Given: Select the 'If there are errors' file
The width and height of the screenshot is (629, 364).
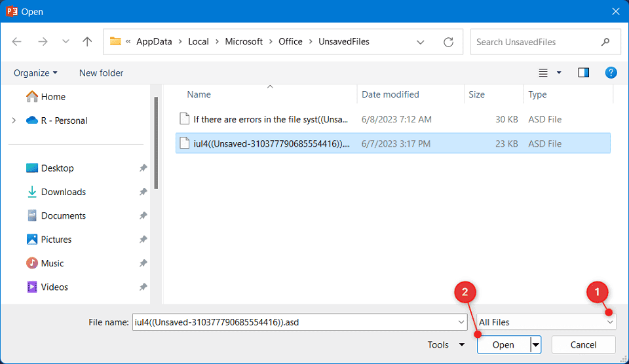Looking at the screenshot, I should pyautogui.click(x=393, y=119).
